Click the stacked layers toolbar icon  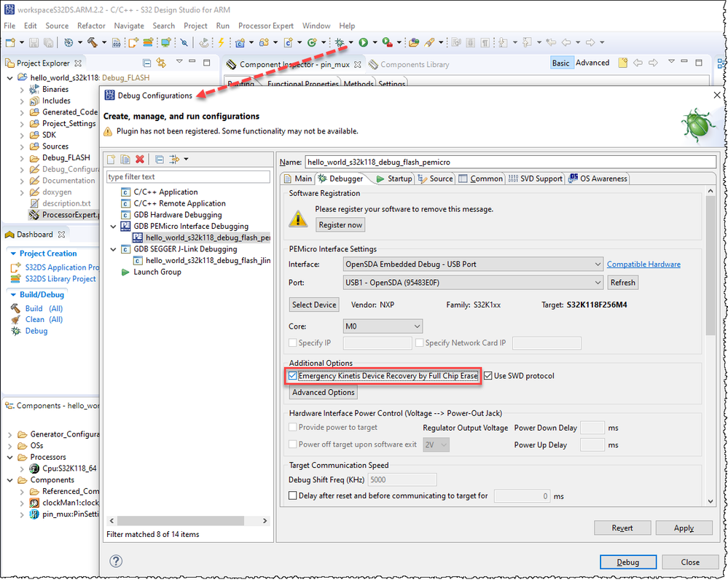[148, 43]
